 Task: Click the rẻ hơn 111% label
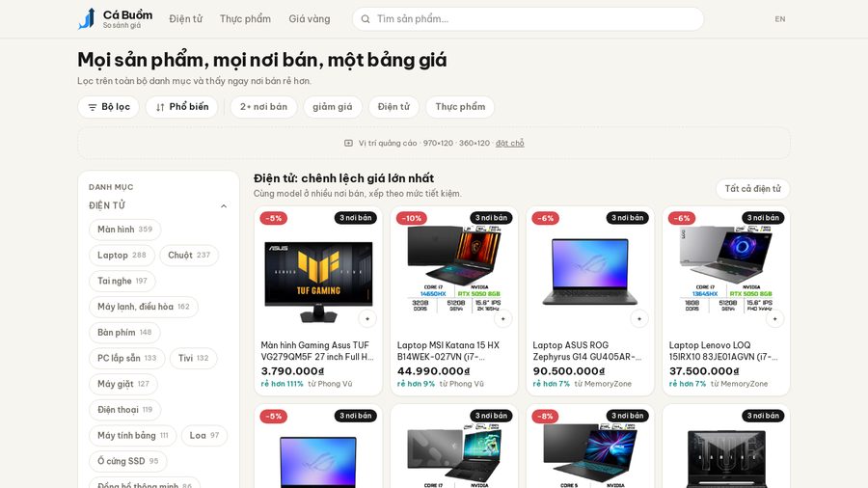point(283,384)
